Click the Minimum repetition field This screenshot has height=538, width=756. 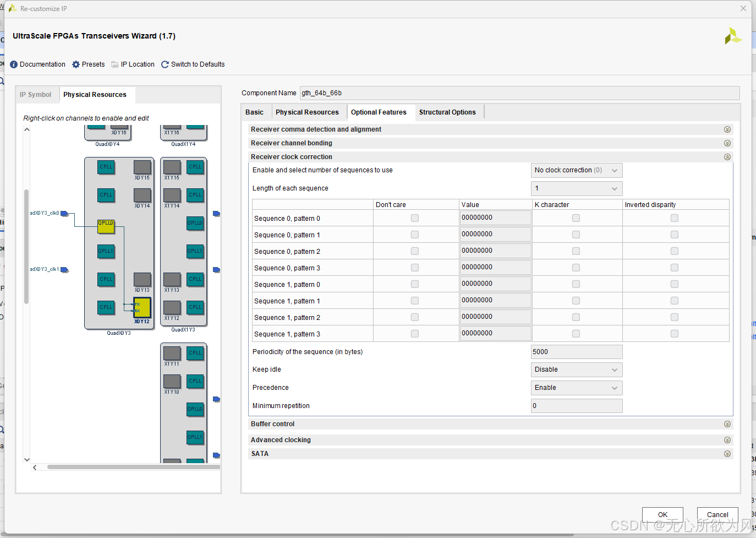pyautogui.click(x=577, y=406)
